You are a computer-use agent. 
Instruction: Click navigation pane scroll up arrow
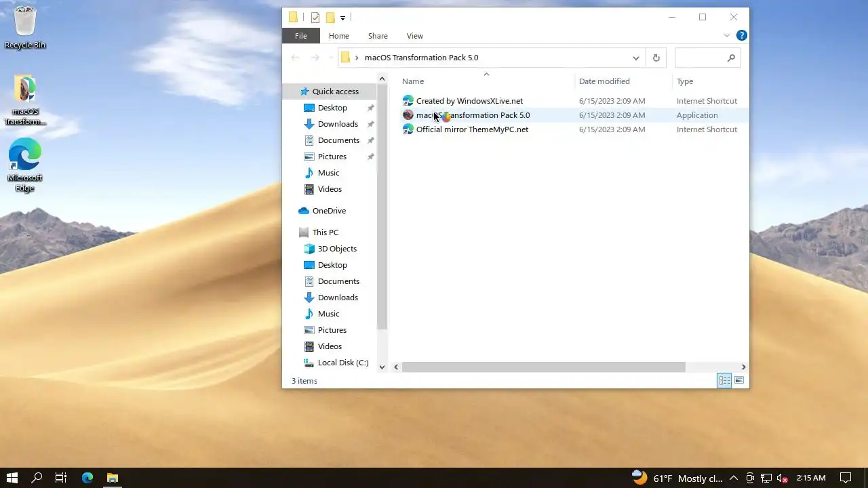[382, 79]
